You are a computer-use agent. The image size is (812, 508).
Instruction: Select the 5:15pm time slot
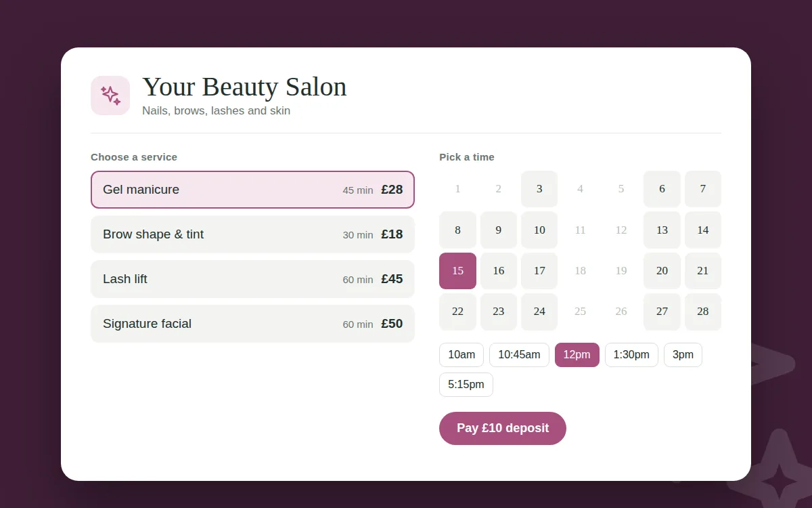pos(466,385)
